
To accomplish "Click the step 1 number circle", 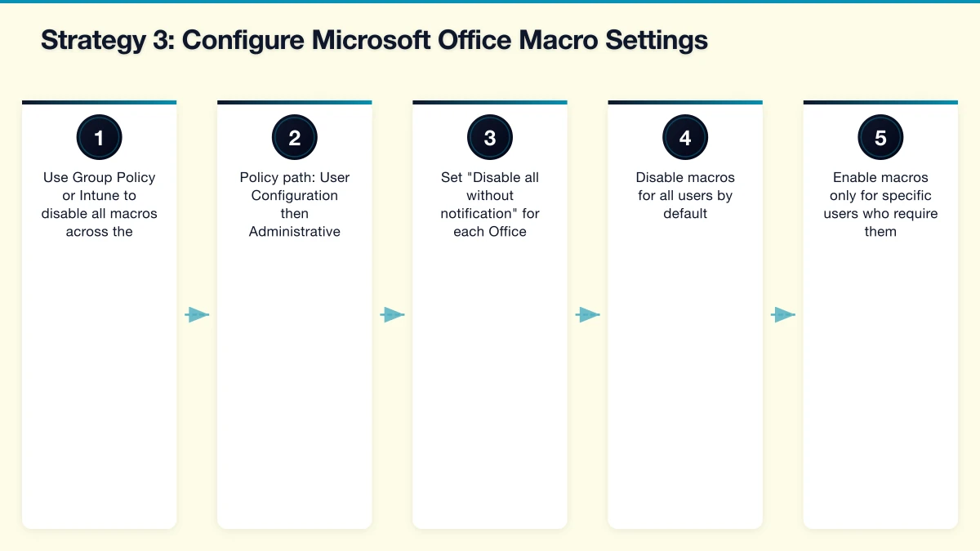I will (x=99, y=137).
